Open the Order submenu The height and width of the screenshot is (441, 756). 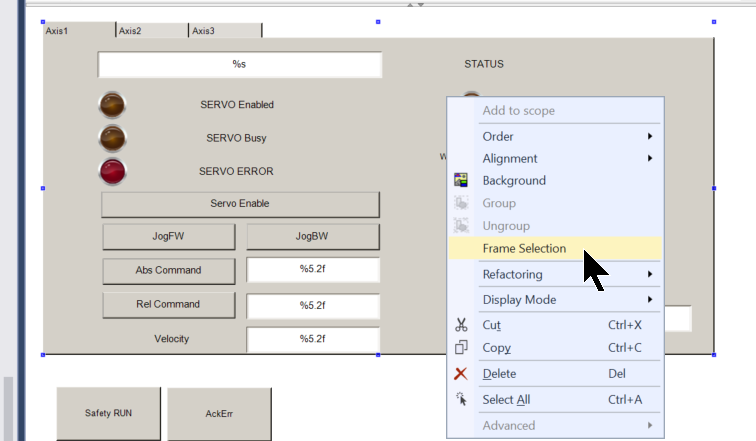(555, 136)
